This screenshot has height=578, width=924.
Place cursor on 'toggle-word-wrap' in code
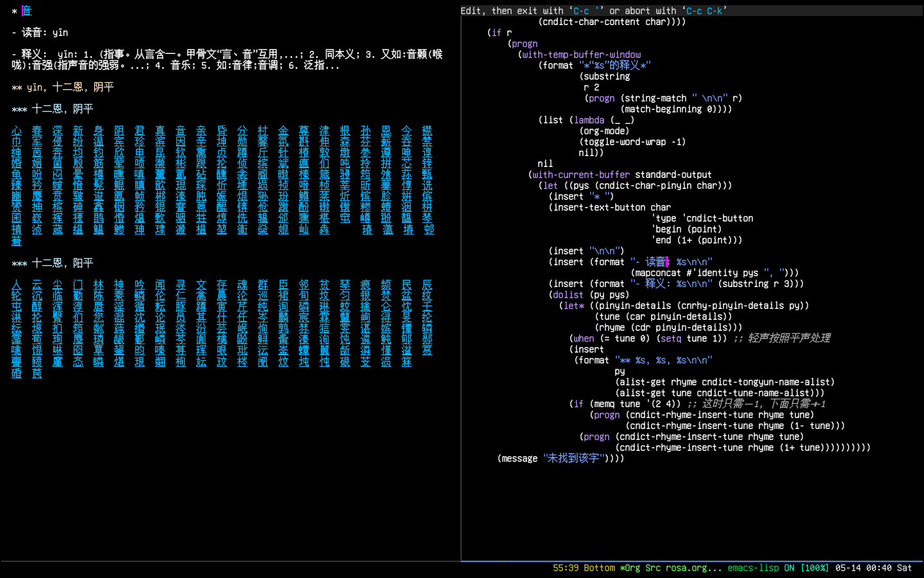625,142
